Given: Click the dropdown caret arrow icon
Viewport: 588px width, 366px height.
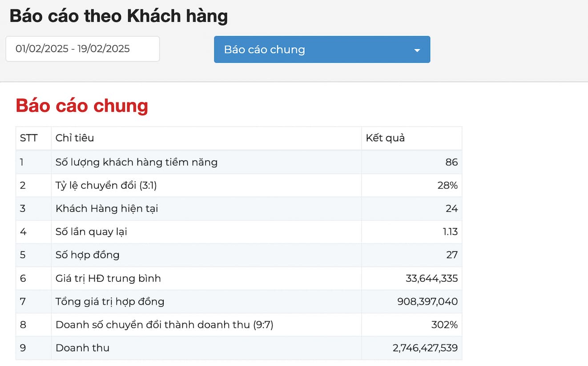Looking at the screenshot, I should click(417, 50).
